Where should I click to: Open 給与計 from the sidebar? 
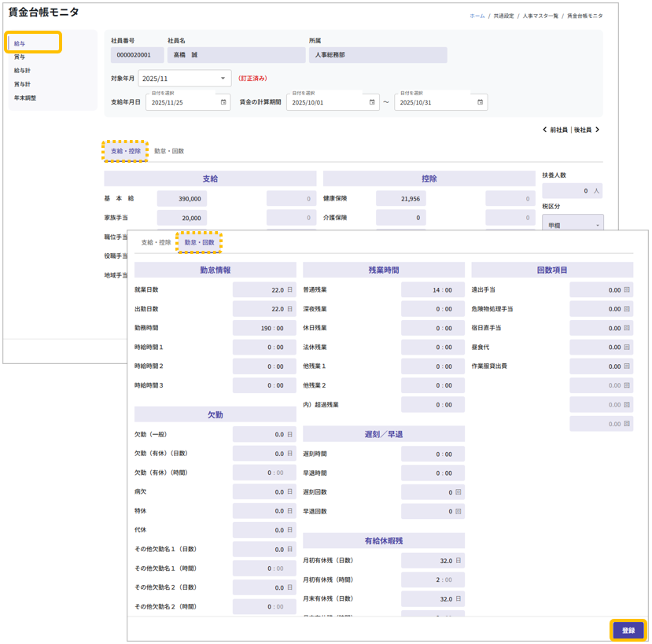pyautogui.click(x=22, y=71)
